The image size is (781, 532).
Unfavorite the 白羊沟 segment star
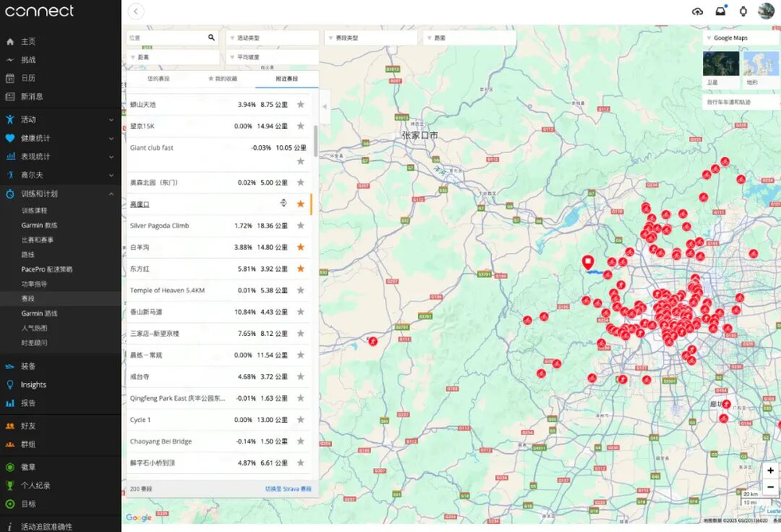tap(301, 248)
